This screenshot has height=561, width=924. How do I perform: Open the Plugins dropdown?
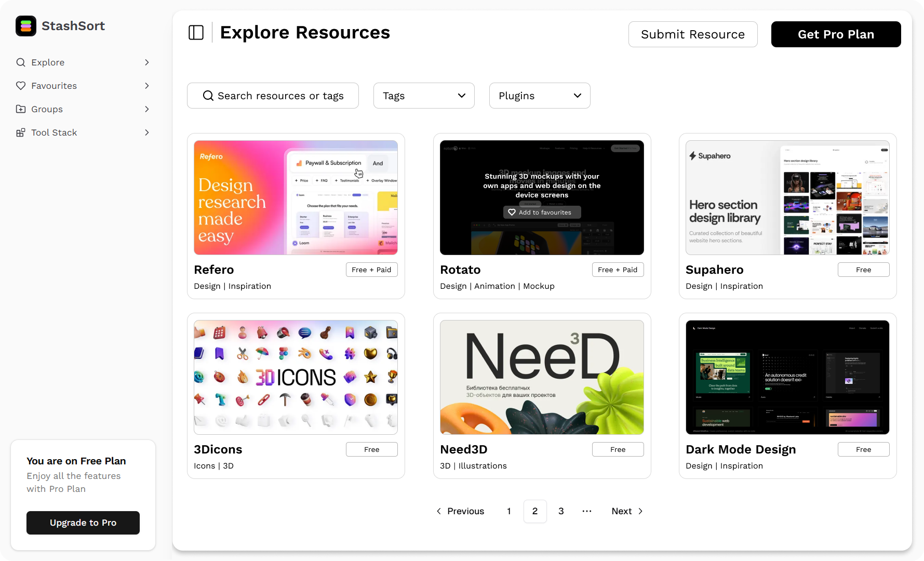540,96
